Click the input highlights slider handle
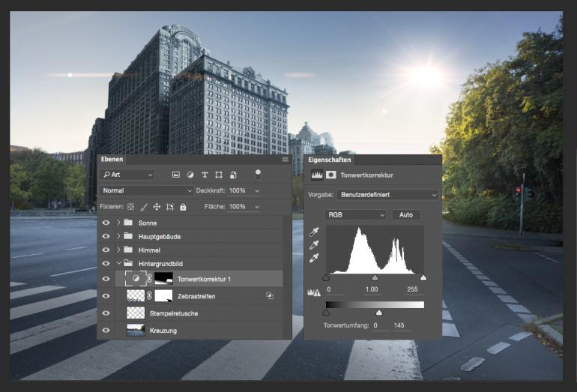Image resolution: width=577 pixels, height=392 pixels. 423,277
